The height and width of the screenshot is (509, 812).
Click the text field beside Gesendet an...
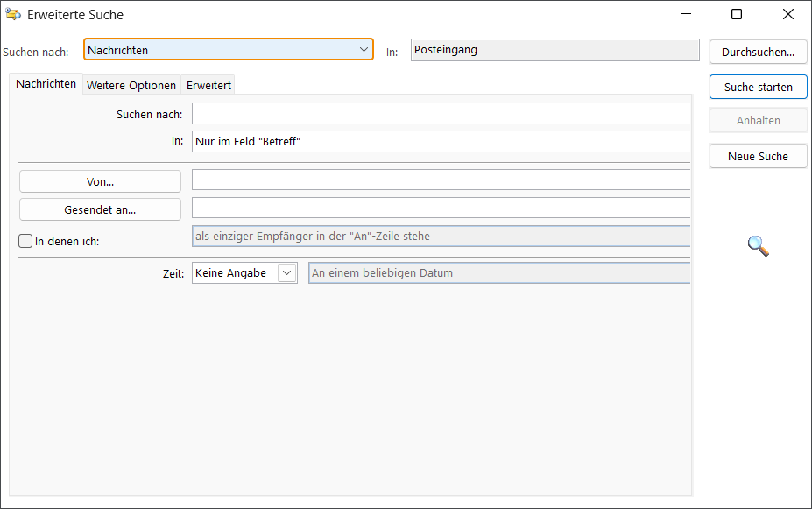pyautogui.click(x=441, y=209)
